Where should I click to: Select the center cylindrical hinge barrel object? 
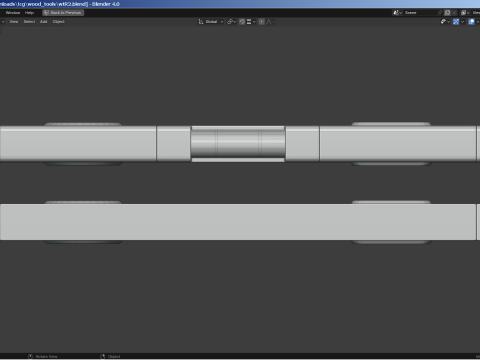(238, 143)
